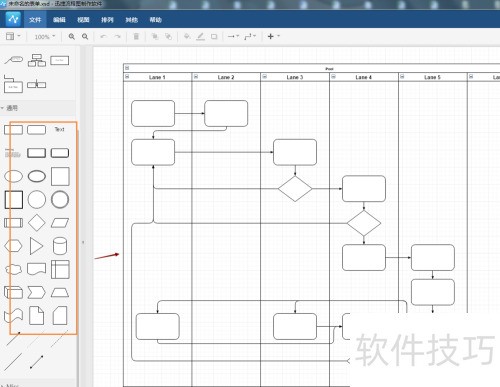Collapse Lane 1 using its header toggle
The height and width of the screenshot is (387, 500).
pyautogui.click(x=127, y=77)
